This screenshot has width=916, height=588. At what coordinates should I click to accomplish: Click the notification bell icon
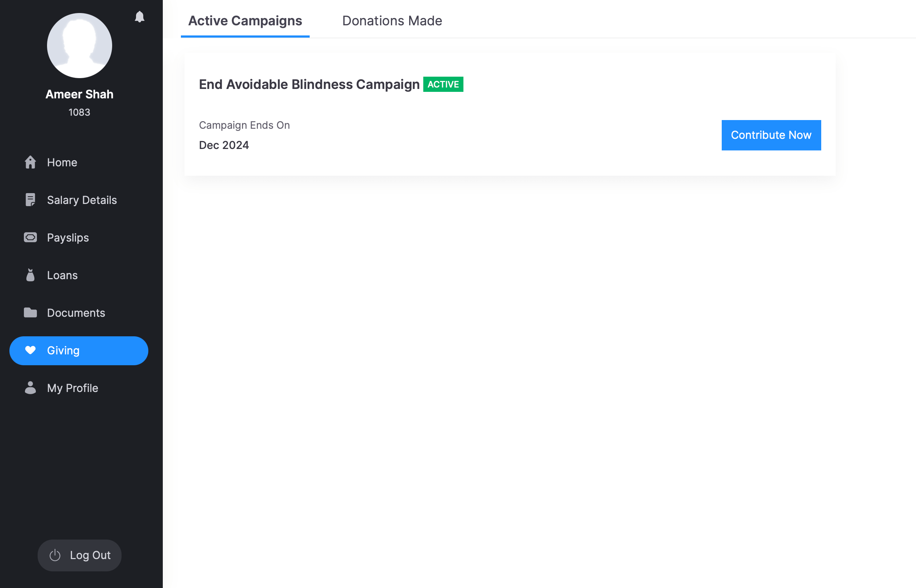coord(139,17)
